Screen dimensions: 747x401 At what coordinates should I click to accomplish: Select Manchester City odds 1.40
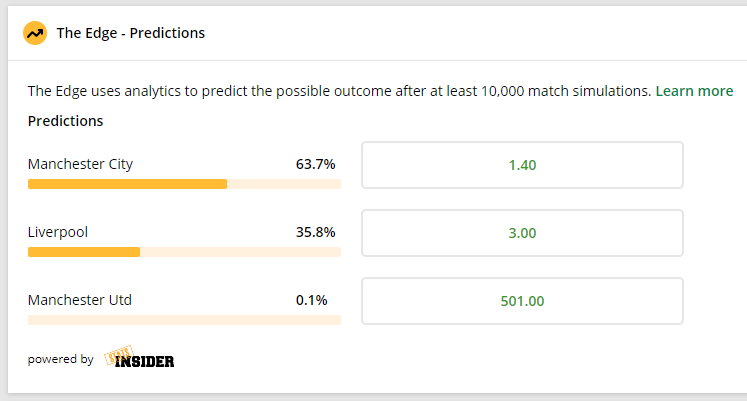pyautogui.click(x=522, y=165)
